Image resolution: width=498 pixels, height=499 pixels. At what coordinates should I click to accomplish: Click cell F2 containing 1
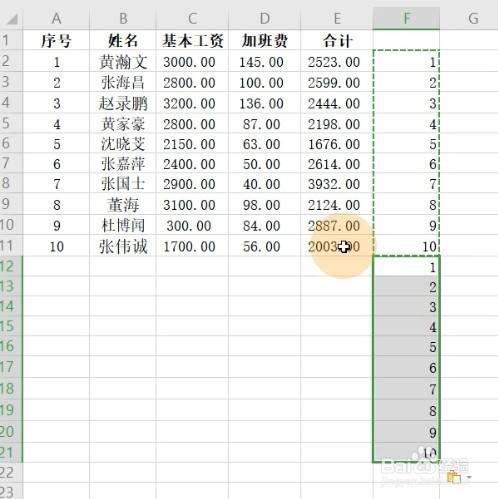coord(406,62)
